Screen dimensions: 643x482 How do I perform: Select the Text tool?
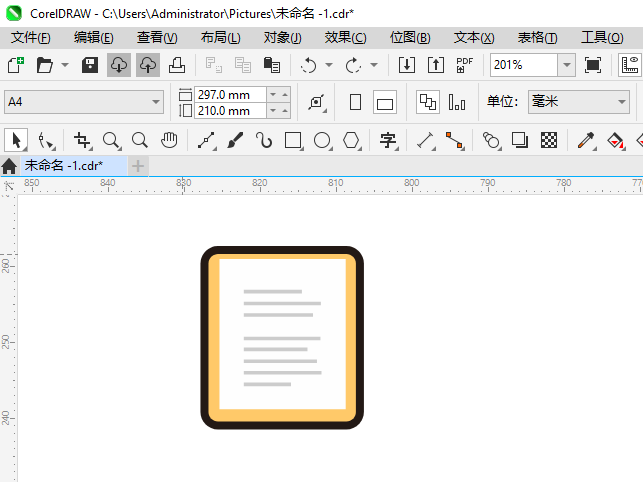click(388, 140)
